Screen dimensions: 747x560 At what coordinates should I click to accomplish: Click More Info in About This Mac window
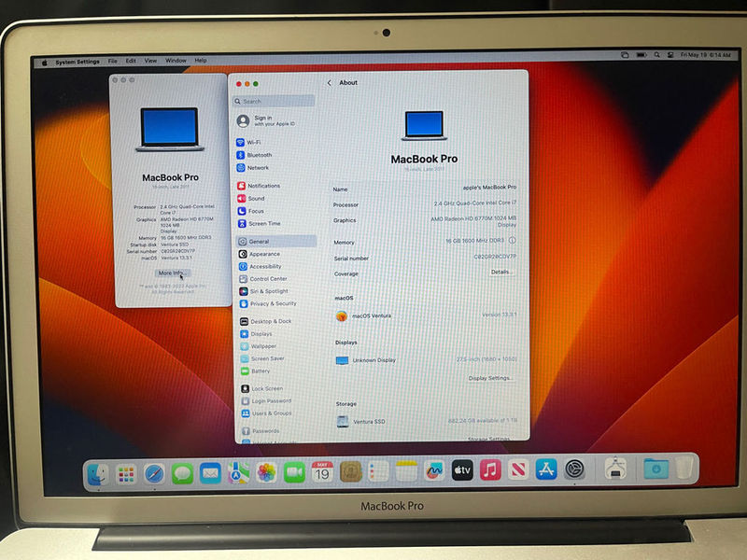(172, 273)
